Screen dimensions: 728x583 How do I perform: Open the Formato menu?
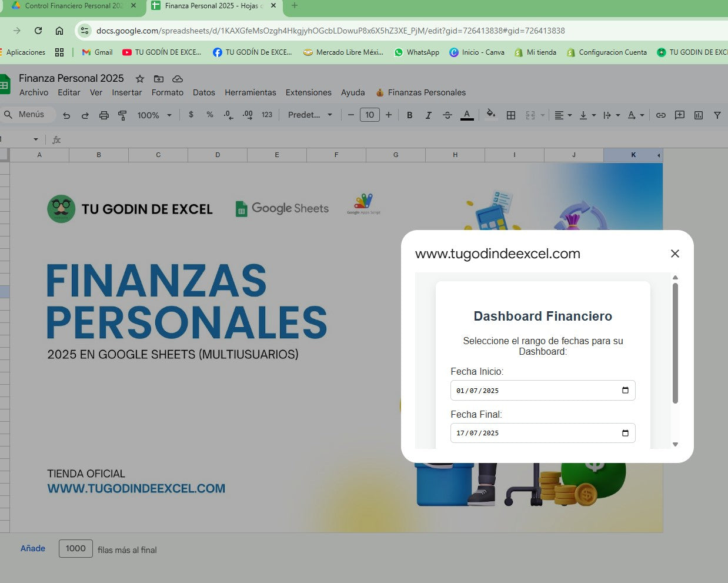[x=167, y=93]
